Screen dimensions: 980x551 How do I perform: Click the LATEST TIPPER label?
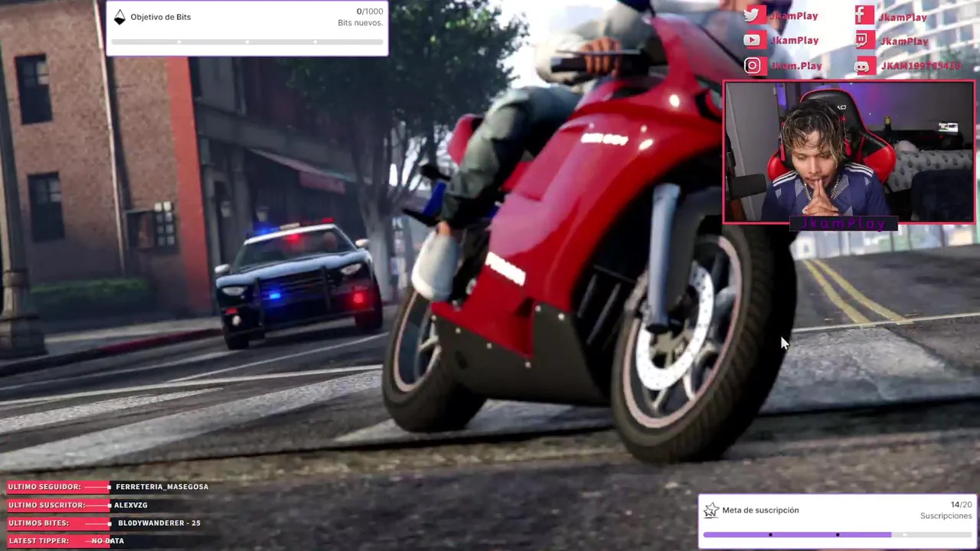pos(39,541)
